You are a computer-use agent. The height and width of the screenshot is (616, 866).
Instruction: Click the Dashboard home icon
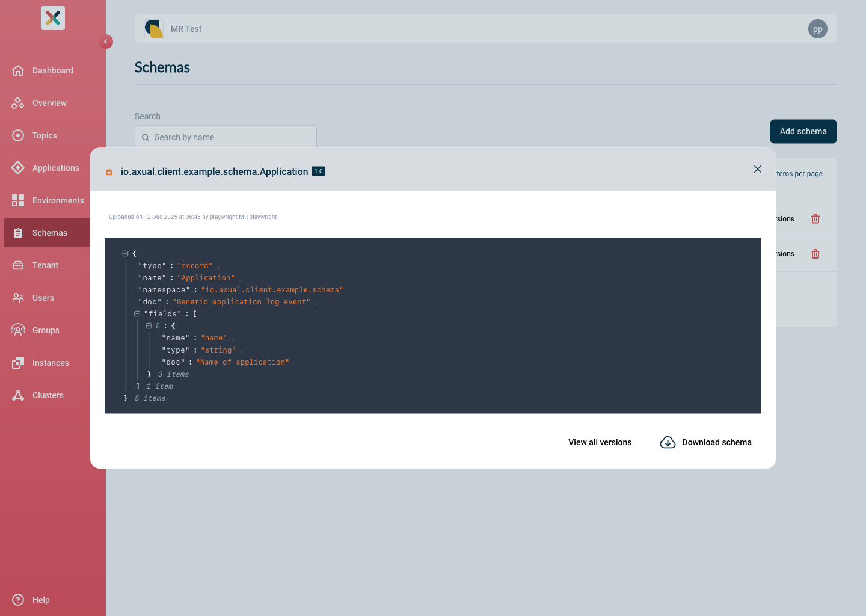pos(18,70)
